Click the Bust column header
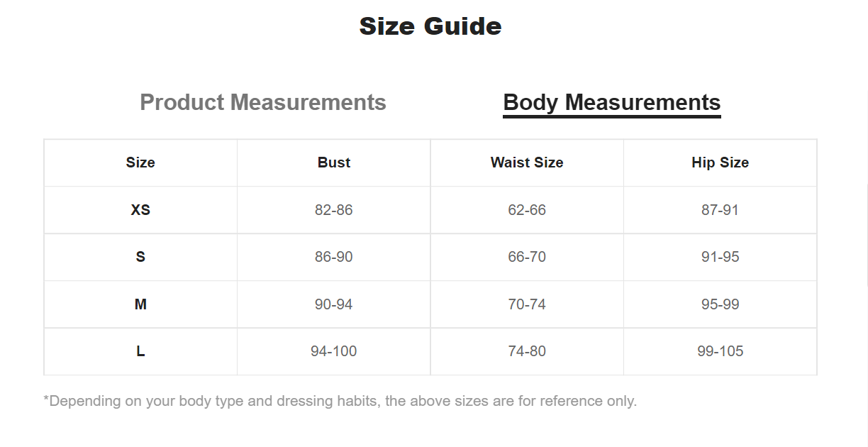The height and width of the screenshot is (447, 868). coord(334,162)
